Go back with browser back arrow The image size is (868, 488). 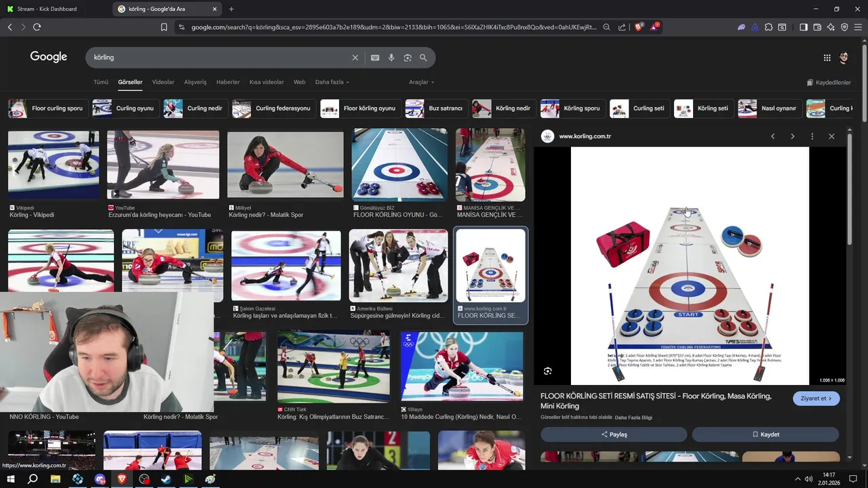(9, 27)
